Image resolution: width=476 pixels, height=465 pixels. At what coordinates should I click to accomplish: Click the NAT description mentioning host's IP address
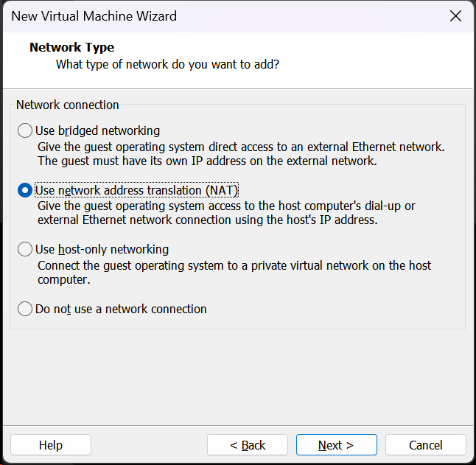click(x=226, y=213)
